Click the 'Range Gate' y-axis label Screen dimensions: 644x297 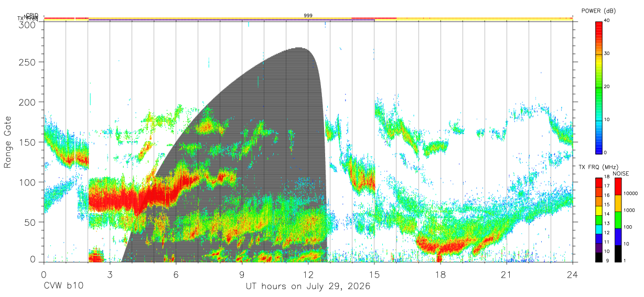tap(8, 142)
